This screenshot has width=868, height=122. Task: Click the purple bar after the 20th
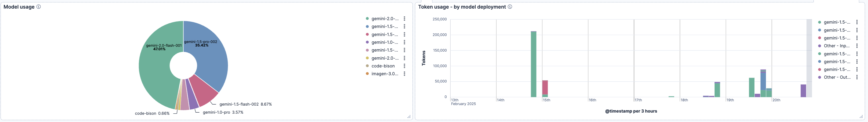point(803,91)
